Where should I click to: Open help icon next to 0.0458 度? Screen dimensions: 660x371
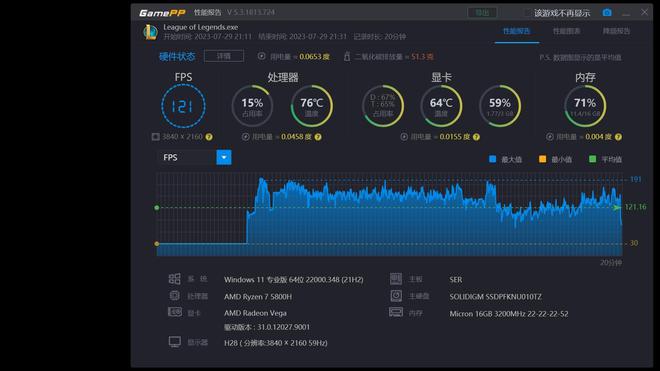318,137
